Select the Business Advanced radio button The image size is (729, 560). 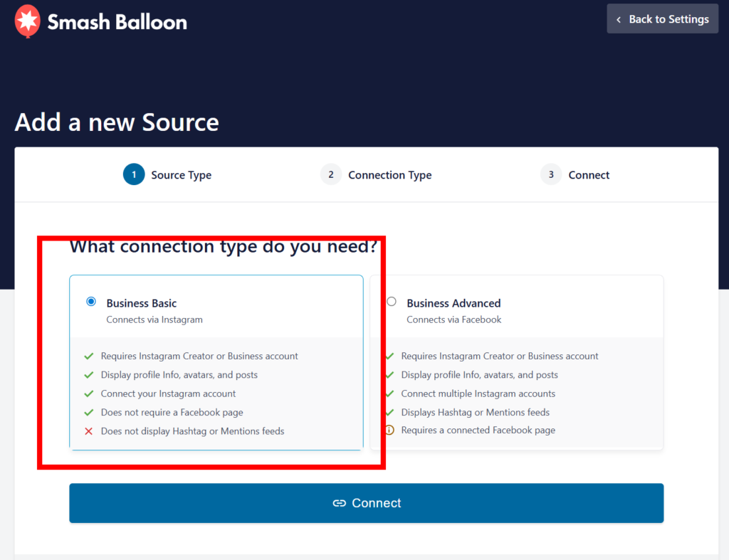pyautogui.click(x=392, y=302)
